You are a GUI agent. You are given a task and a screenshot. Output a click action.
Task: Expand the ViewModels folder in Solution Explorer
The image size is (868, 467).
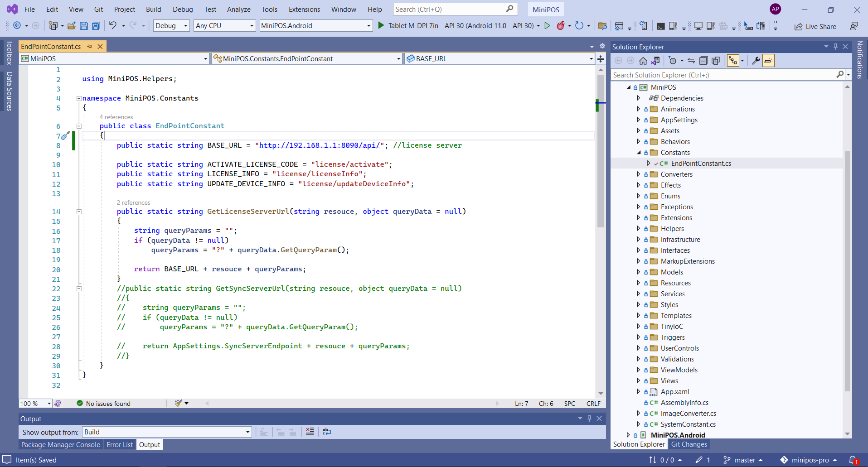pos(639,370)
